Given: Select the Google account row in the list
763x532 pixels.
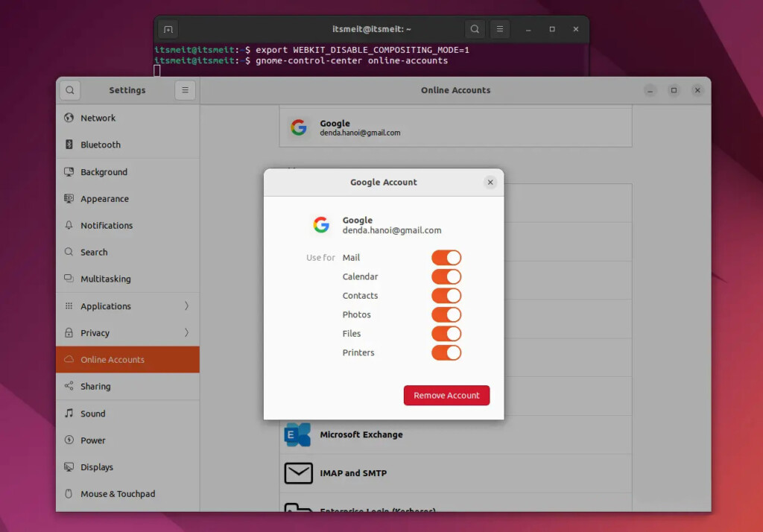Looking at the screenshot, I should tap(455, 127).
